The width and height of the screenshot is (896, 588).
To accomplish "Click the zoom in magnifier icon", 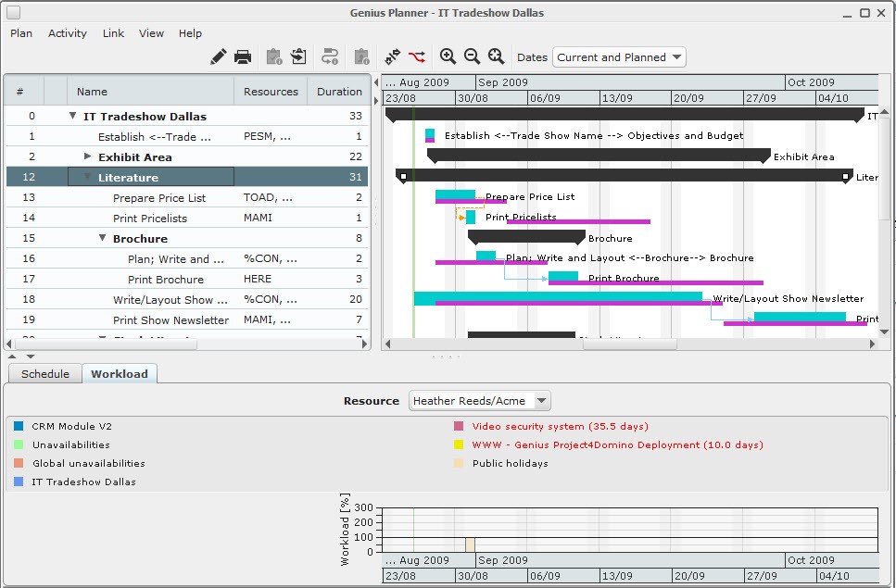I will click(x=448, y=57).
